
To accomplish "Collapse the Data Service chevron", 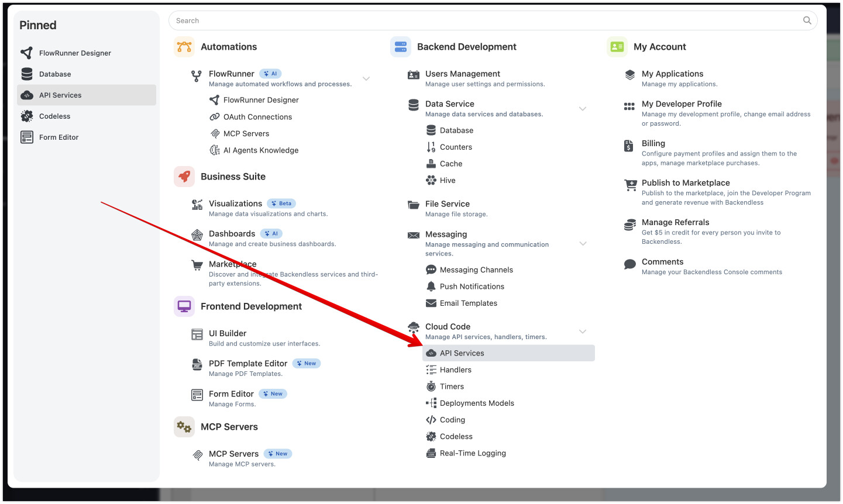I will tap(583, 109).
